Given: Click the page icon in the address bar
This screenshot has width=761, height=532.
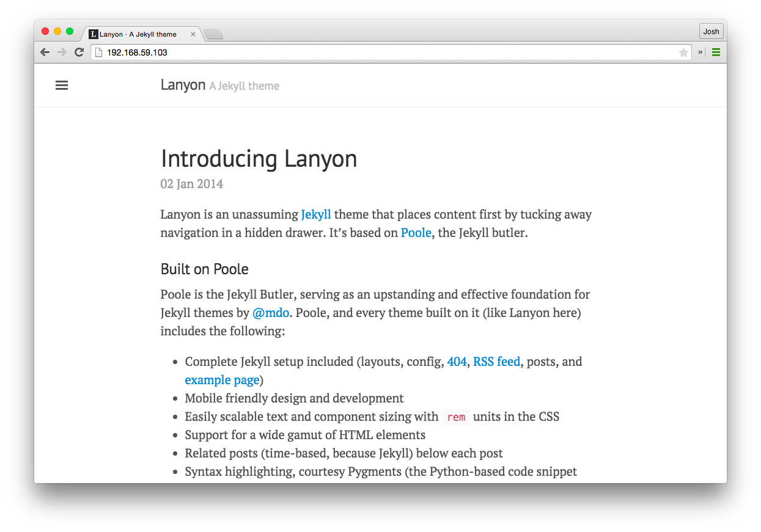Looking at the screenshot, I should pyautogui.click(x=98, y=53).
